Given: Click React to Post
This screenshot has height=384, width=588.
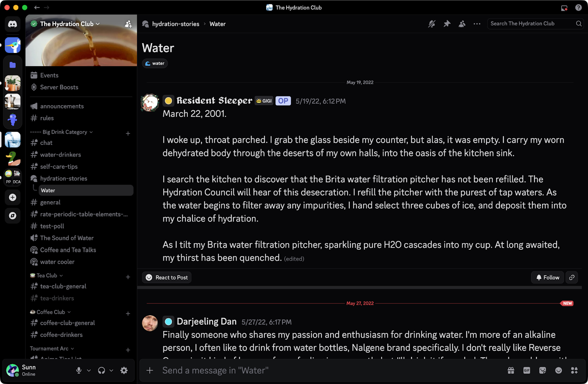Looking at the screenshot, I should click(166, 277).
